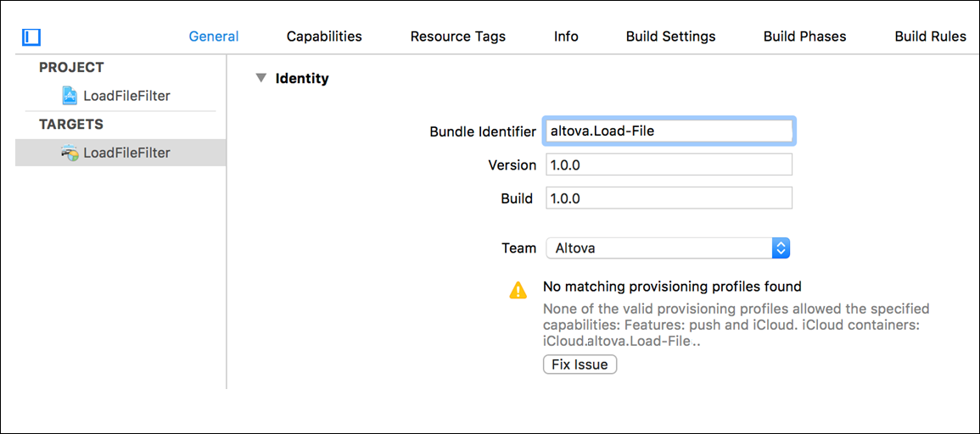Show the Build Phases tab
980x434 pixels.
pos(804,36)
